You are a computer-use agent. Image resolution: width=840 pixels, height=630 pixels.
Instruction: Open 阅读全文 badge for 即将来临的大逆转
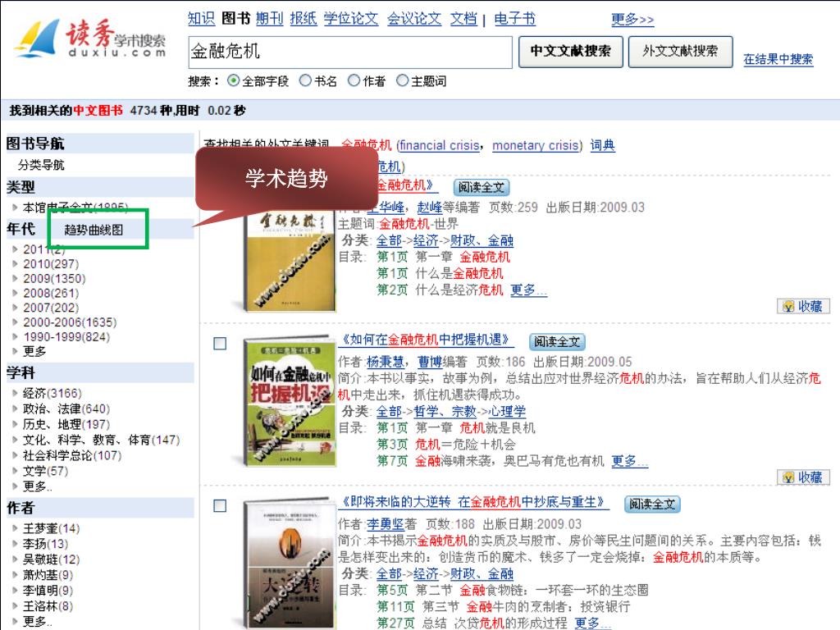652,504
